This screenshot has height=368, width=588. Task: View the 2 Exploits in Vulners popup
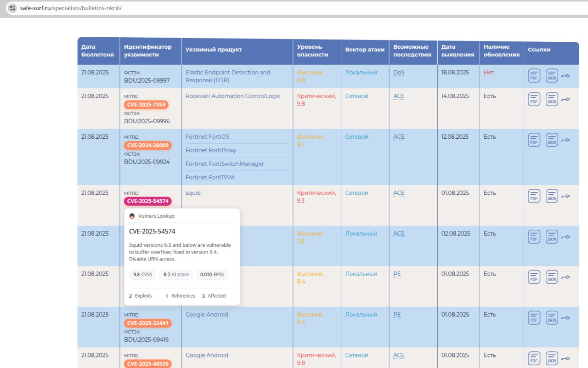point(140,296)
